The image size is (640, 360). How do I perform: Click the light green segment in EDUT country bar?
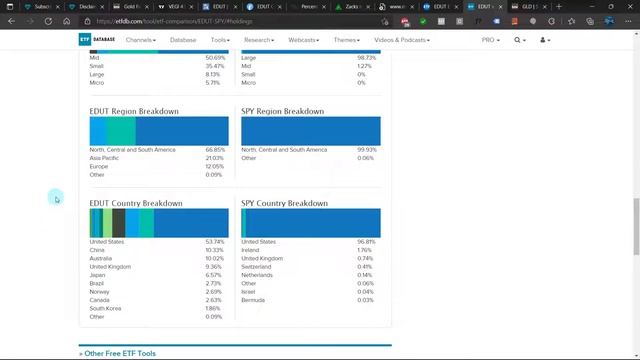(107, 223)
